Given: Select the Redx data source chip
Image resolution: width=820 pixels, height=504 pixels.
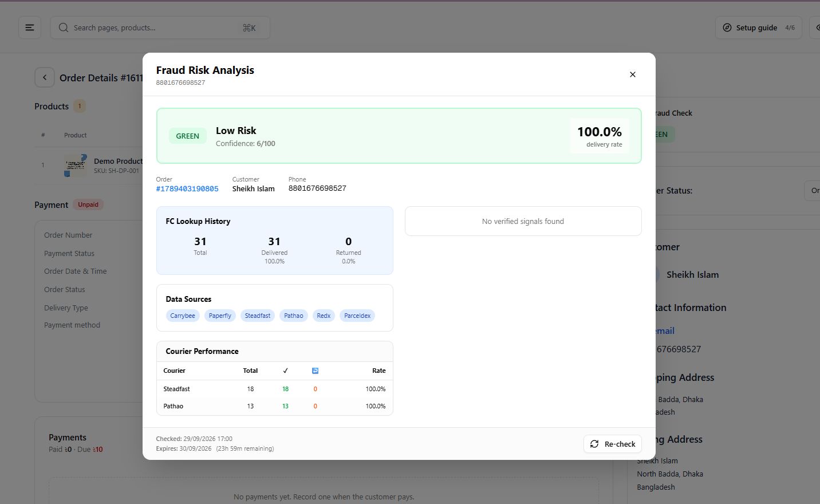Looking at the screenshot, I should pyautogui.click(x=324, y=316).
